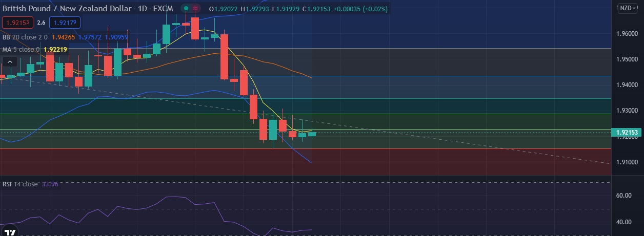
Task: Click the close value C1.92153 in header
Action: 316,9
